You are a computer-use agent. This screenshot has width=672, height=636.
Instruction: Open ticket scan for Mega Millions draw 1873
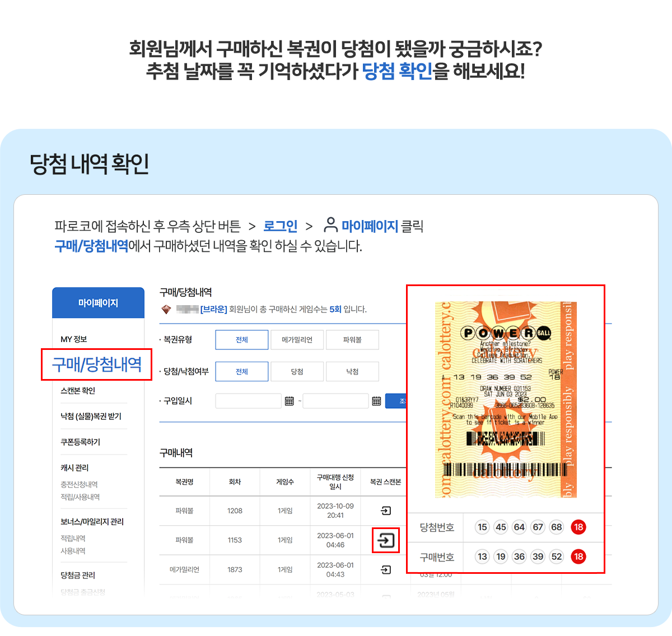point(386,570)
